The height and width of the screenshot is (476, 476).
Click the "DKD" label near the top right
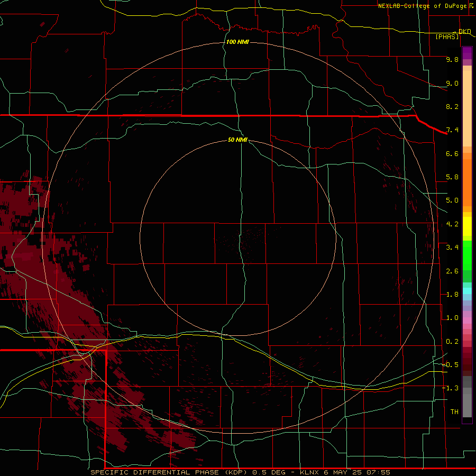(x=465, y=31)
